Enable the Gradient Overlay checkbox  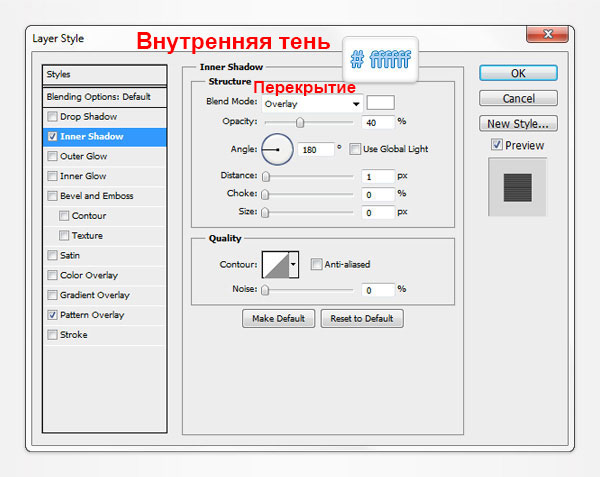coord(52,295)
